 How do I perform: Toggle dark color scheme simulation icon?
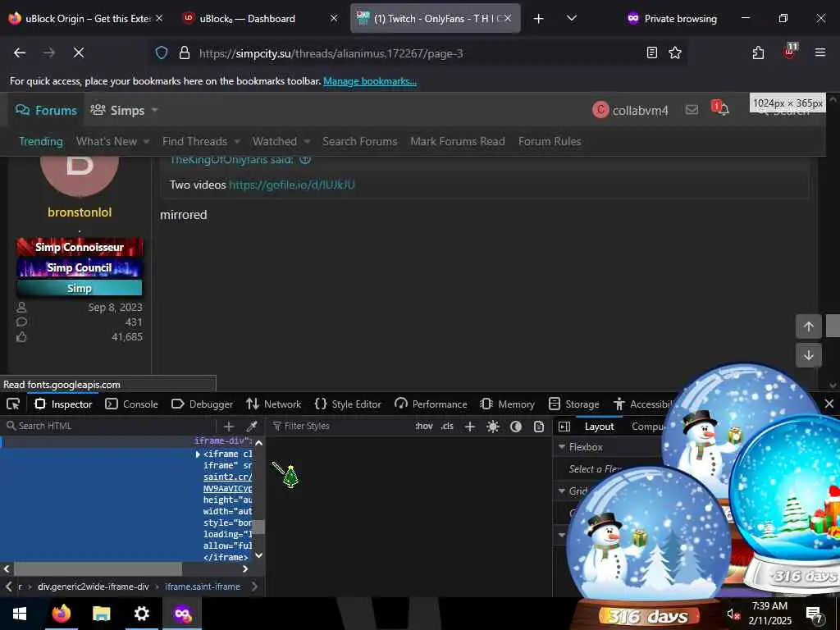coord(516,427)
